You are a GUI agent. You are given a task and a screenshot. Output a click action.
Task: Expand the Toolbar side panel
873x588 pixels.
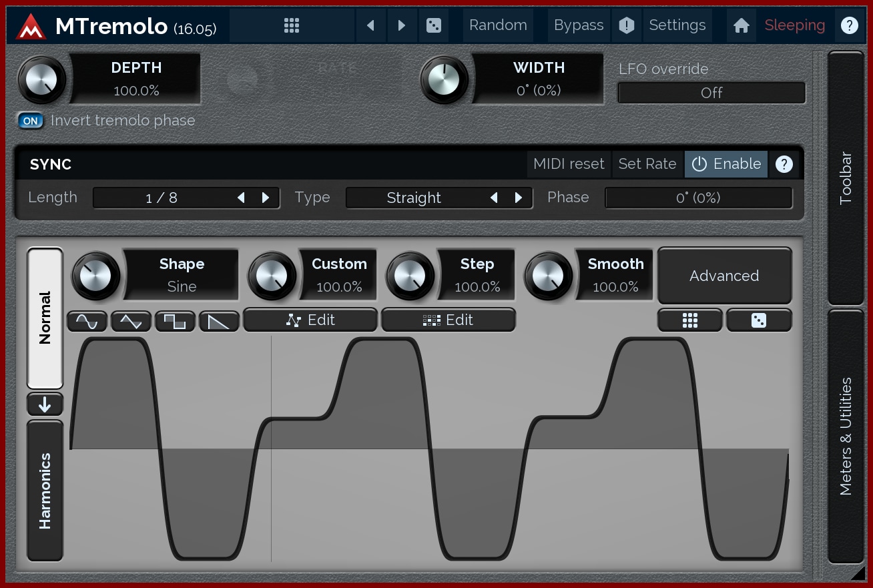(846, 178)
